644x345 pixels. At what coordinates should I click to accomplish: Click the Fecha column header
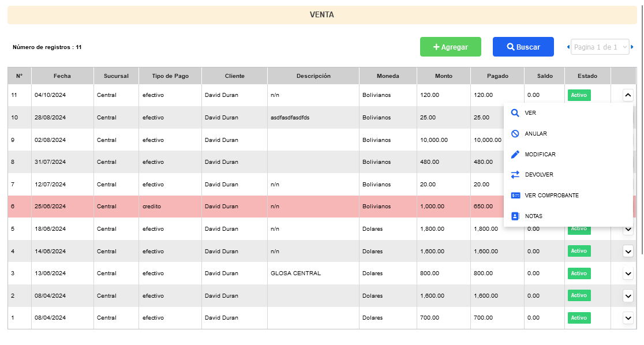point(62,76)
